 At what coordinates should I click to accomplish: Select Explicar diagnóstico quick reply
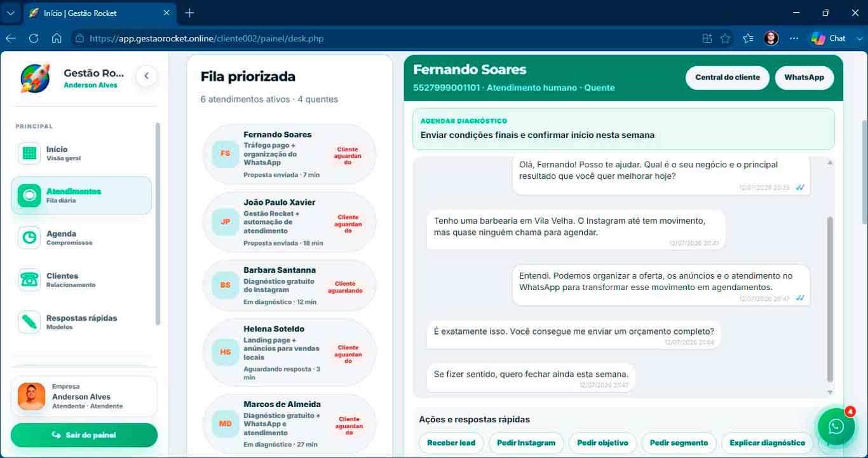[x=767, y=443]
